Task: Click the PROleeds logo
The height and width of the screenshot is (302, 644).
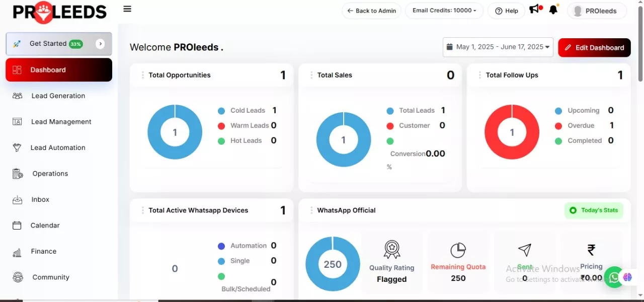Action: (59, 12)
